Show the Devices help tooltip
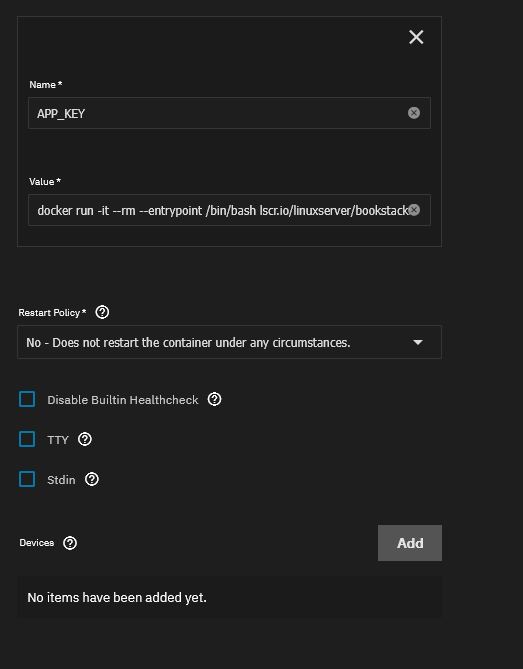Image resolution: width=523 pixels, height=669 pixels. (x=70, y=543)
